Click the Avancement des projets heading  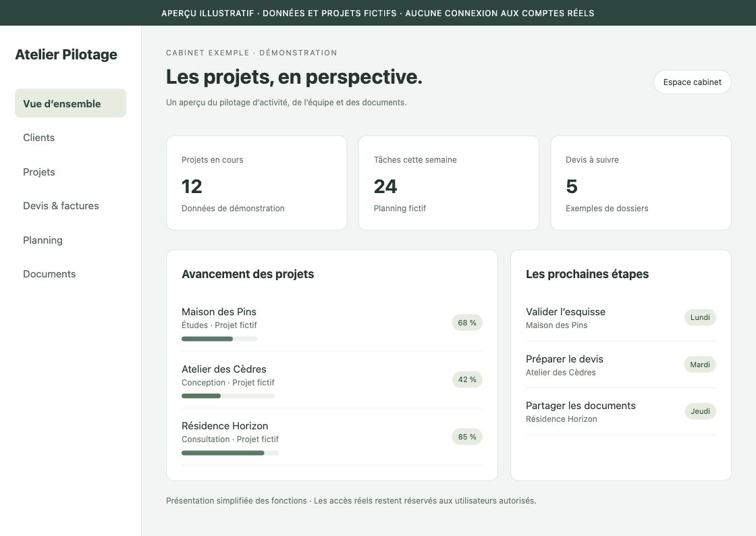pyautogui.click(x=248, y=274)
